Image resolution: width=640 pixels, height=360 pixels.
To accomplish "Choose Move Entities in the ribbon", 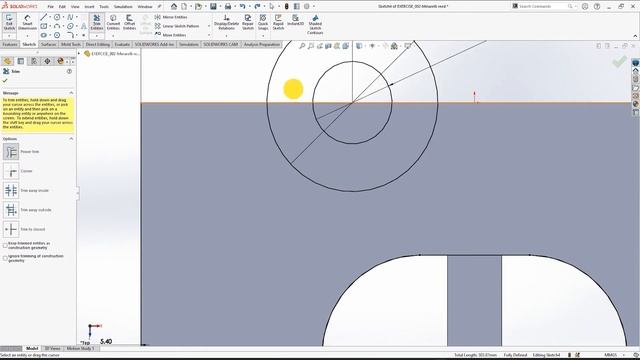I will click(170, 35).
